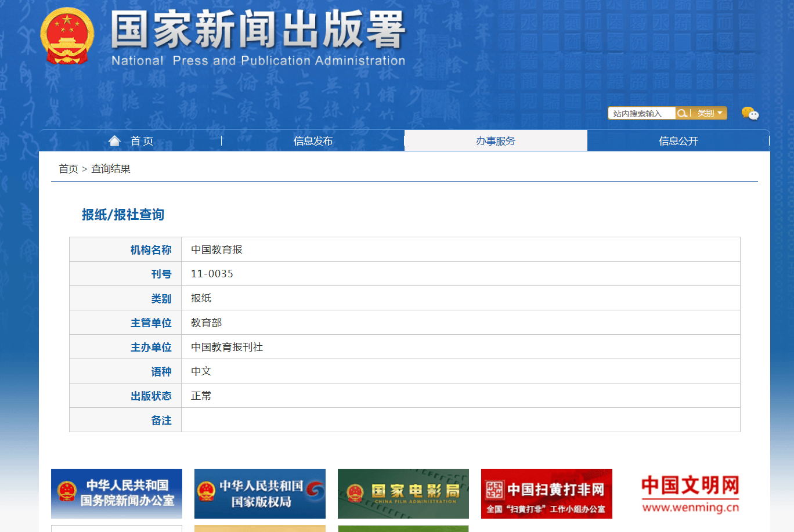Open the WeChat icon in the header
The image size is (794, 532).
click(750, 113)
